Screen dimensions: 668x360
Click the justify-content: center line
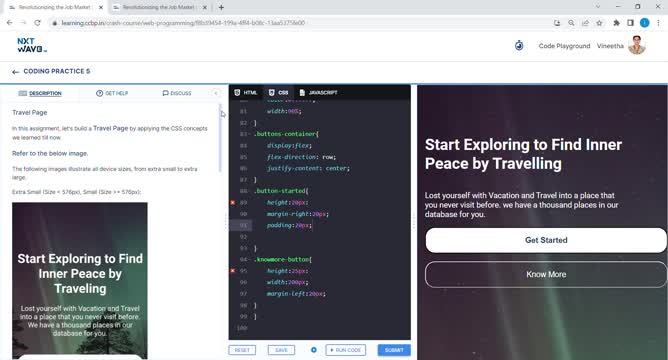coord(308,168)
